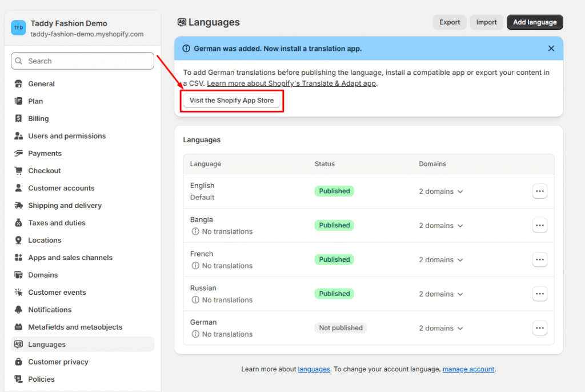This screenshot has width=585, height=392.
Task: Click the Language column header
Action: click(206, 164)
